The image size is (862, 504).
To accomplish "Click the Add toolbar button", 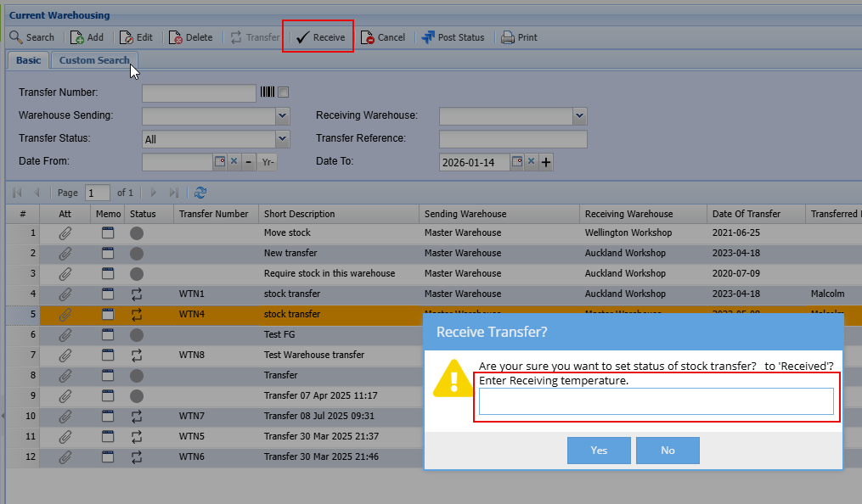I will 87,37.
